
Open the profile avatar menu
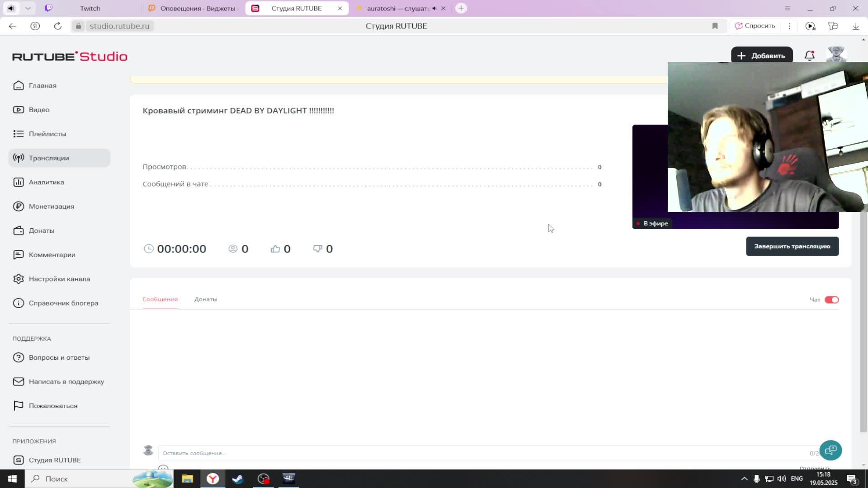[836, 55]
